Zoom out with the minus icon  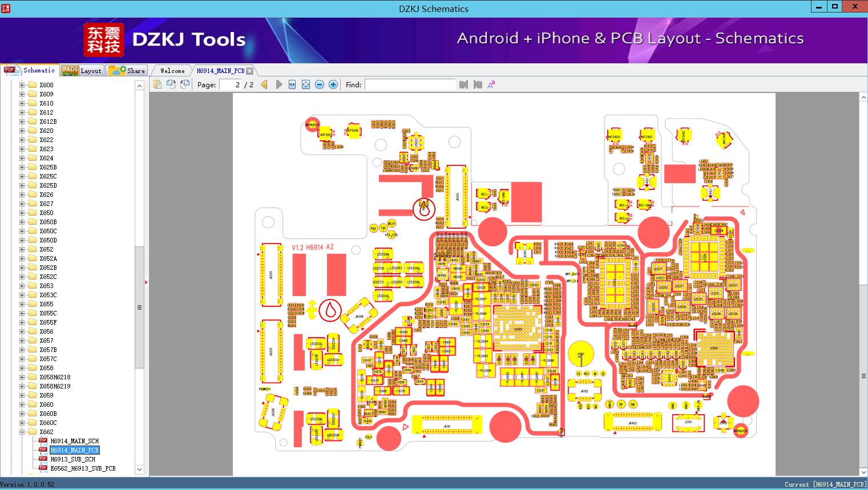[320, 84]
